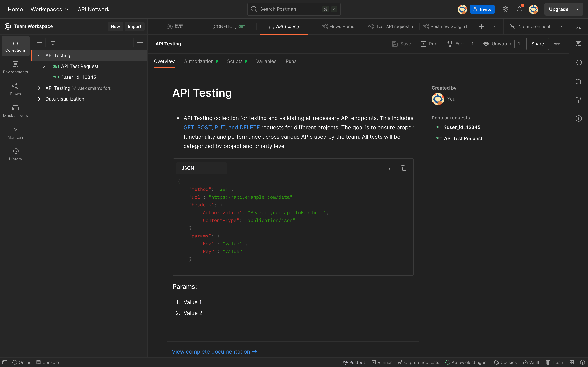The image size is (588, 367).
Task: Show collection info in the right sidebar
Action: pyautogui.click(x=578, y=118)
